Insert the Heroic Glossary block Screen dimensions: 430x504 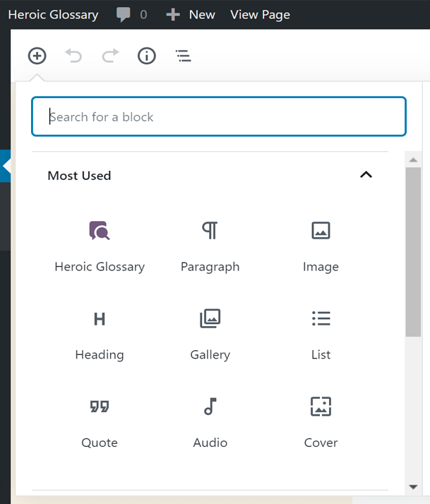[x=100, y=244]
